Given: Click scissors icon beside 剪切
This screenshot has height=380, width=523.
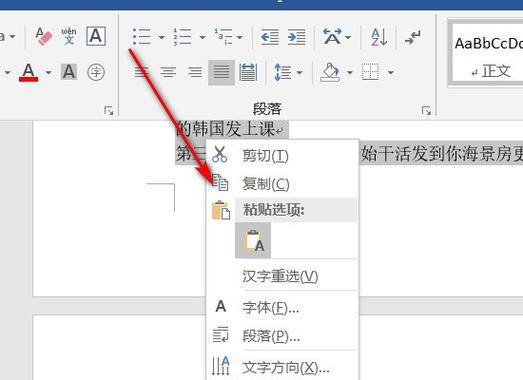Looking at the screenshot, I should tap(220, 154).
